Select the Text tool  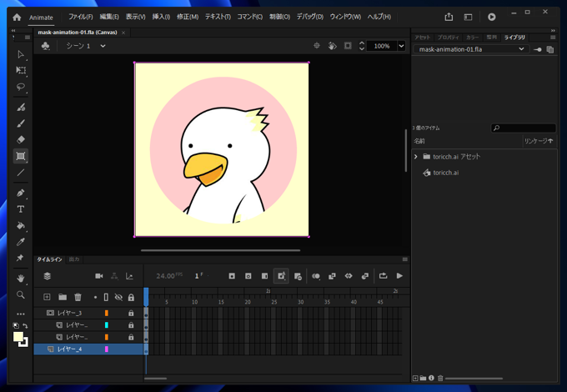[x=21, y=209]
